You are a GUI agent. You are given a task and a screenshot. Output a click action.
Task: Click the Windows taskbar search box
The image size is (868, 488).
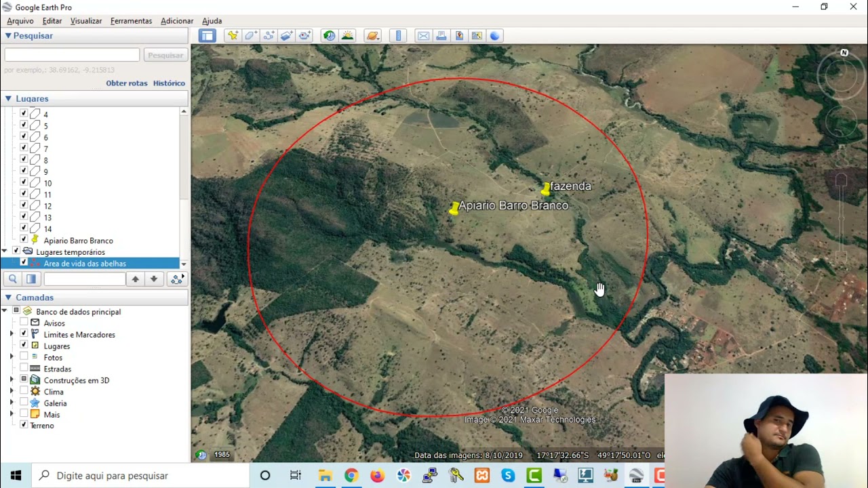(x=140, y=476)
